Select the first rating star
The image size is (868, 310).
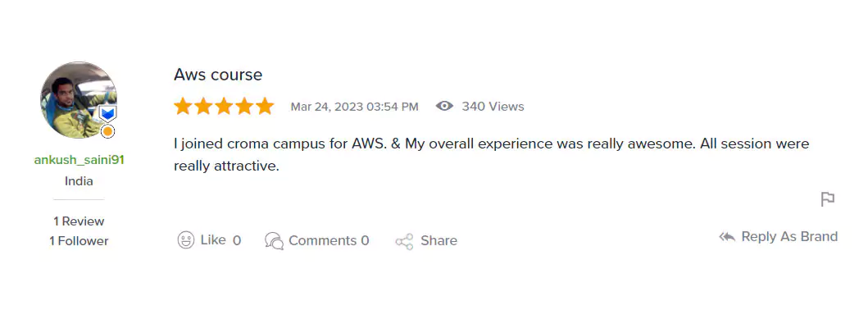[183, 106]
